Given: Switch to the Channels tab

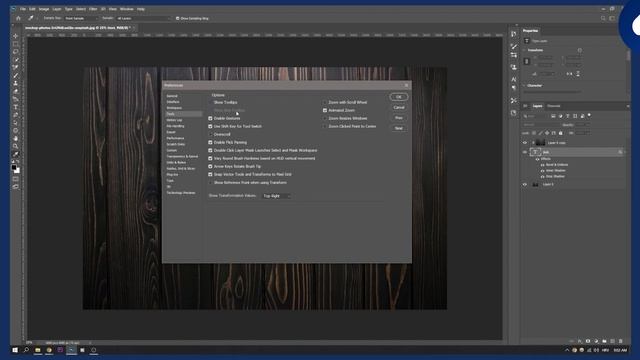Looking at the screenshot, I should (x=554, y=106).
